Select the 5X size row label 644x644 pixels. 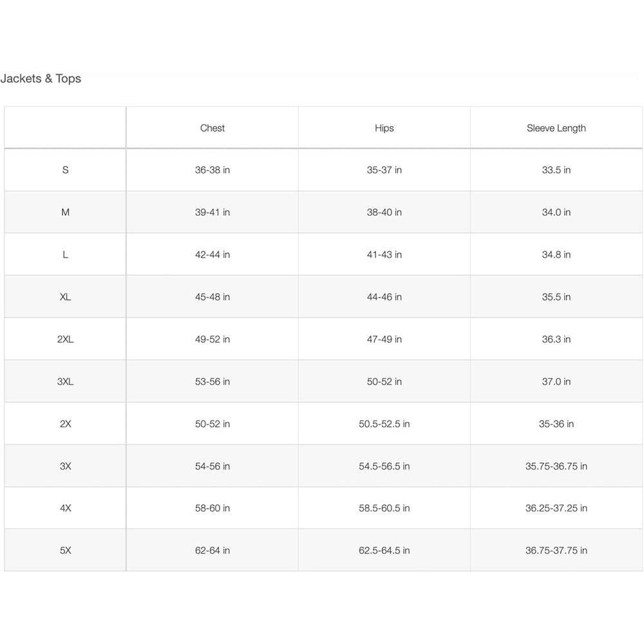(x=65, y=551)
